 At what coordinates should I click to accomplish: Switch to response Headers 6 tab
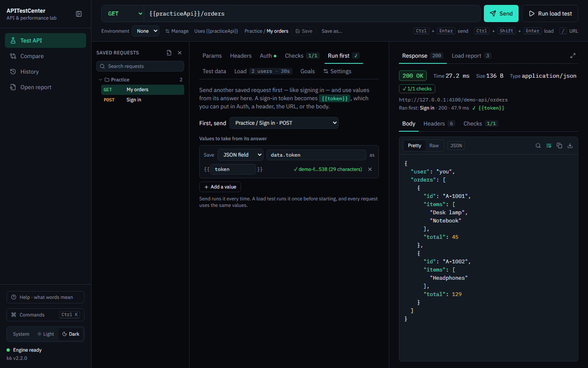click(439, 123)
